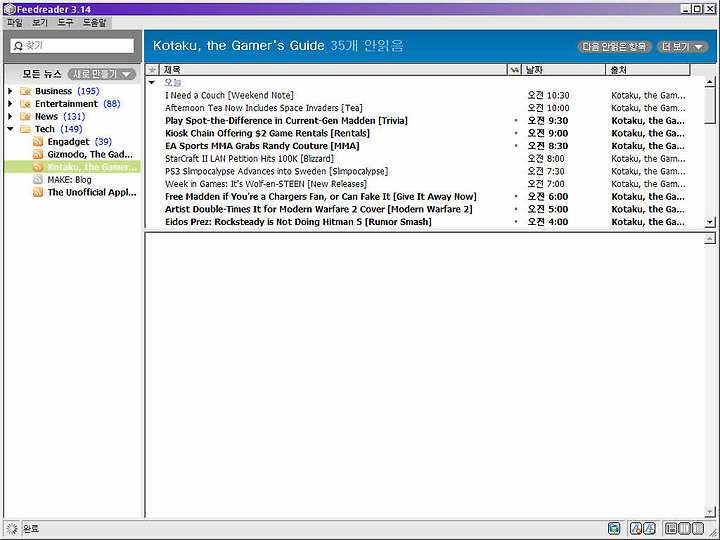The width and height of the screenshot is (720, 540).
Task: Toggle unread dot for EA Sports MMA article
Action: (516, 146)
